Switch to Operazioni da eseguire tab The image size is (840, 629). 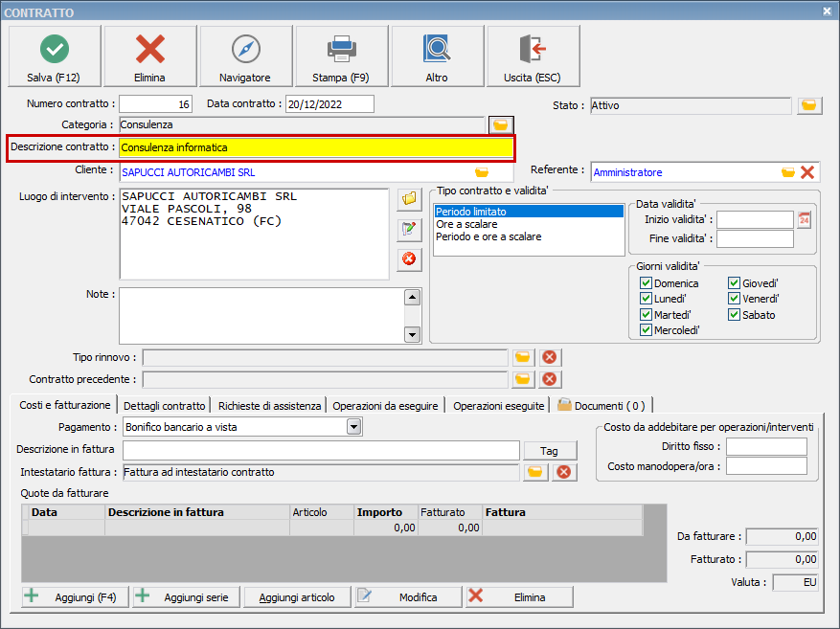pyautogui.click(x=385, y=406)
